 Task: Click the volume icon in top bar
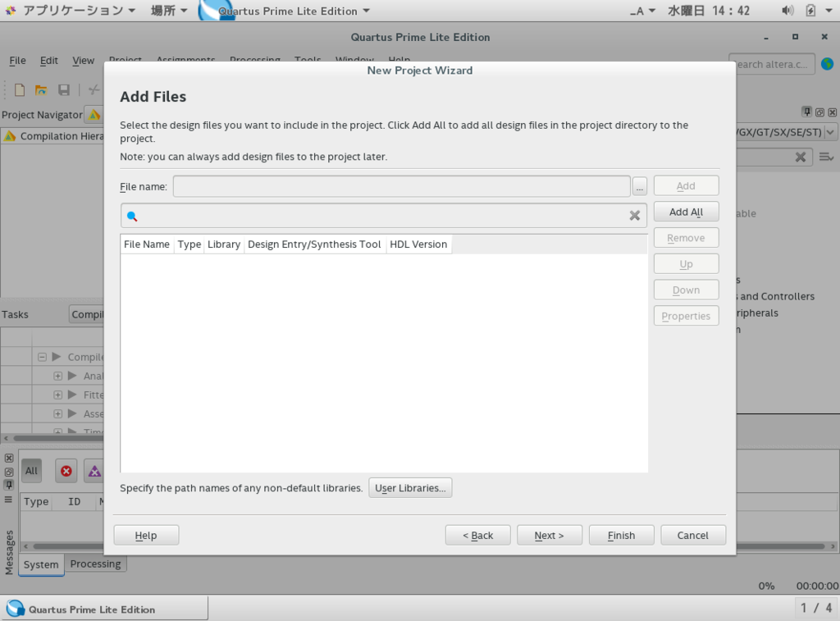coord(787,10)
